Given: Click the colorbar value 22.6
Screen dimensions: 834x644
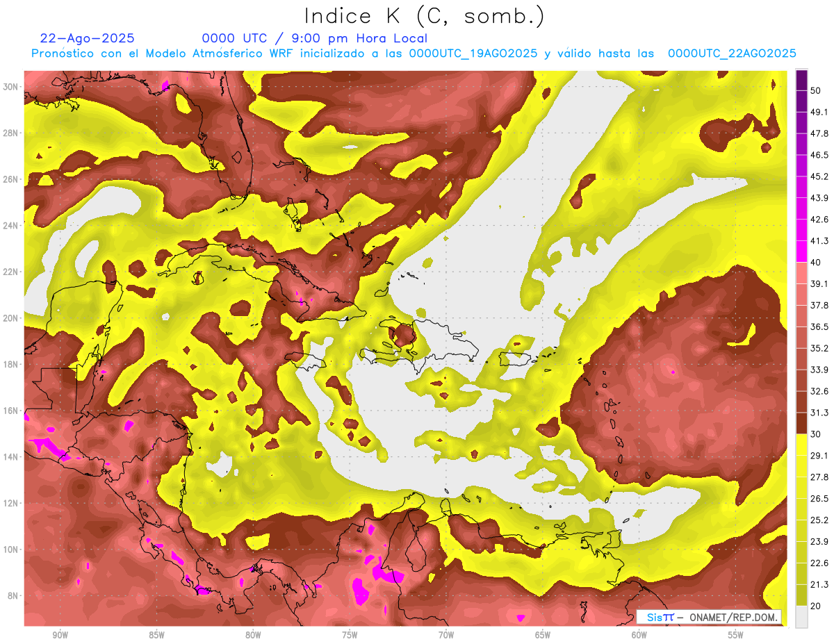Looking at the screenshot, I should [819, 563].
